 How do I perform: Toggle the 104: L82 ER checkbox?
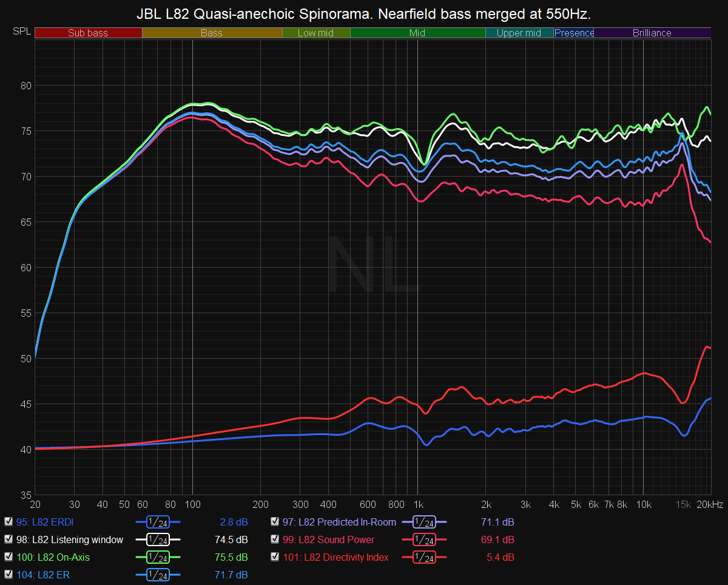(x=8, y=575)
